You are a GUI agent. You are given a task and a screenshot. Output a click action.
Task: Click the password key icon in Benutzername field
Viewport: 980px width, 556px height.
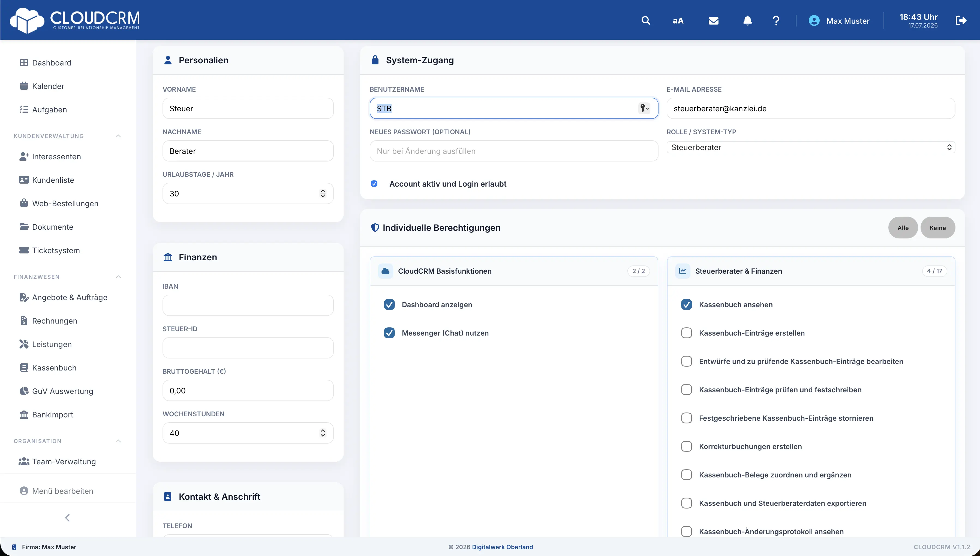(644, 108)
